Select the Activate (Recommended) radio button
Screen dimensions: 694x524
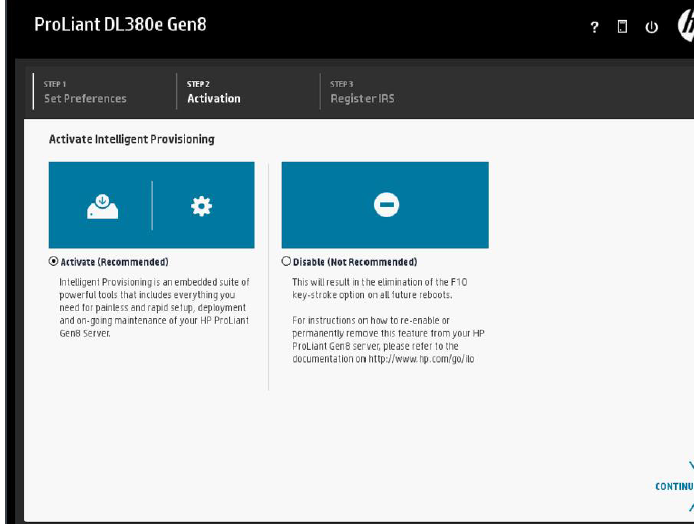54,262
